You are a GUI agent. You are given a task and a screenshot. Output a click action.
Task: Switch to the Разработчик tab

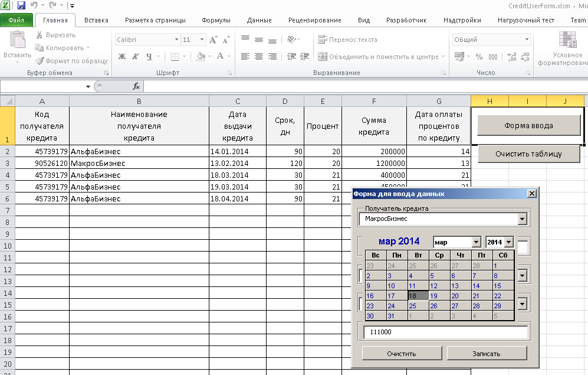tap(406, 20)
